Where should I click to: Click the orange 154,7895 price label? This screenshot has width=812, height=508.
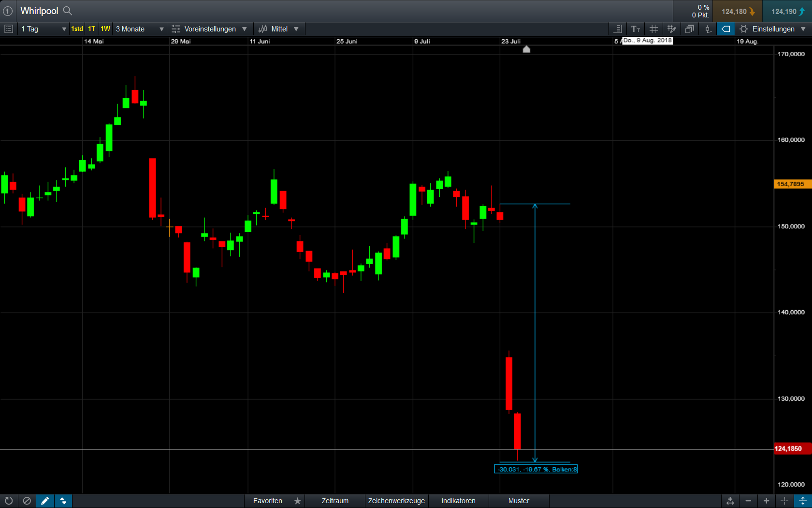click(x=793, y=184)
